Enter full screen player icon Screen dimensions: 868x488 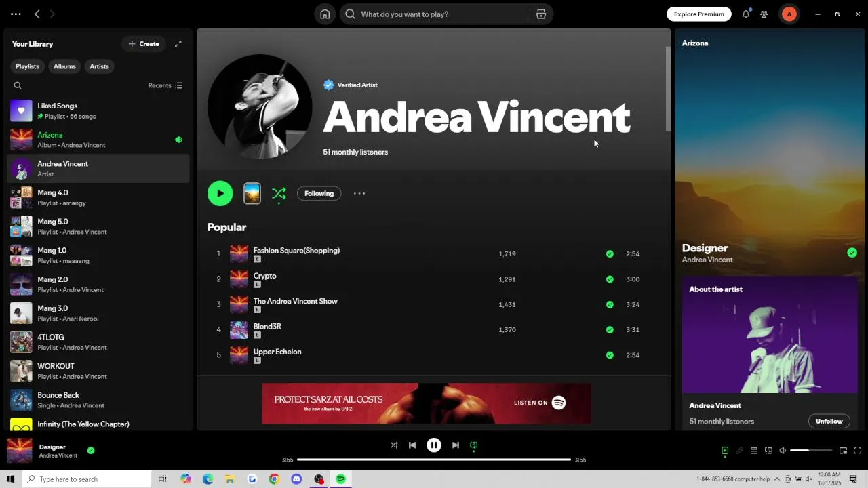point(857,451)
